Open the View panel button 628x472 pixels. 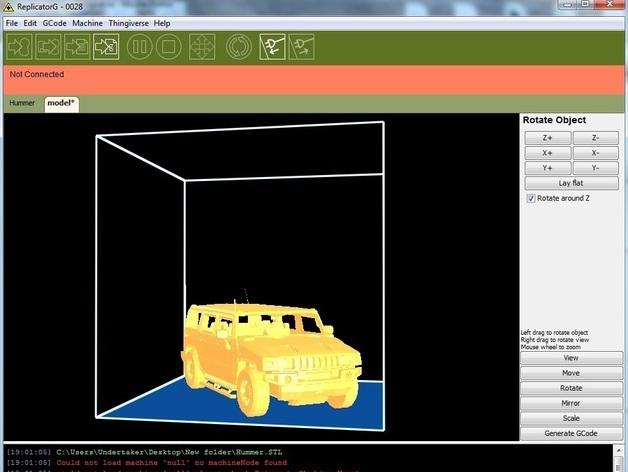[571, 358]
